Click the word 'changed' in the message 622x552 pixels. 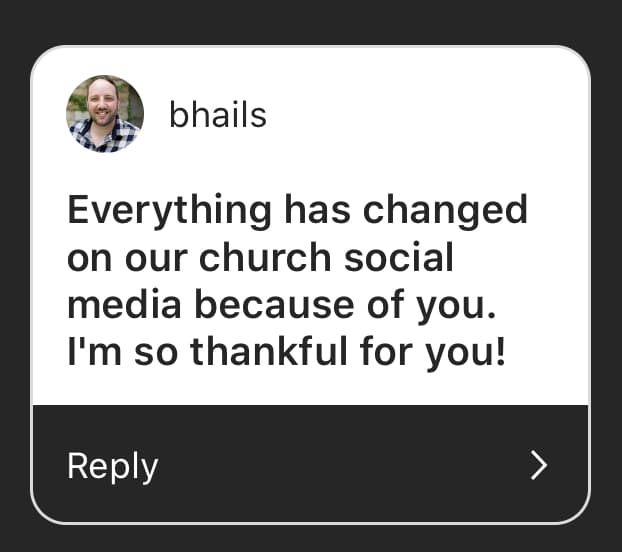tap(445, 211)
